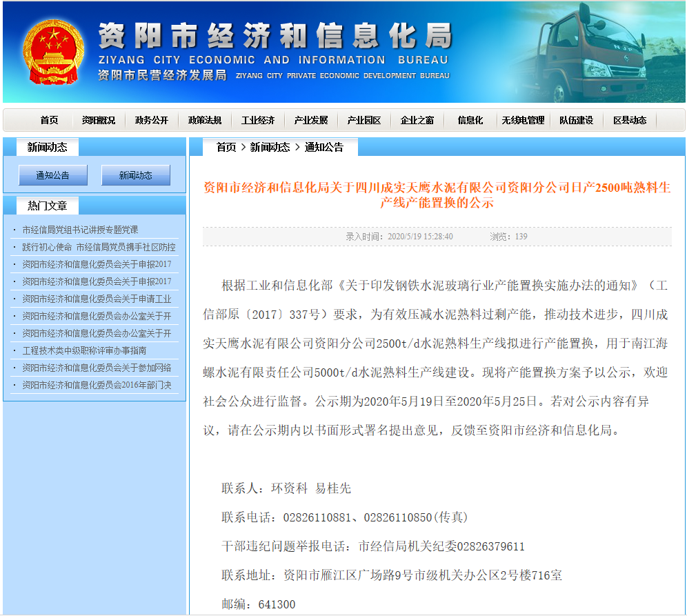Open 产业园区 in the top navigation
This screenshot has height=616, width=687.
364,120
